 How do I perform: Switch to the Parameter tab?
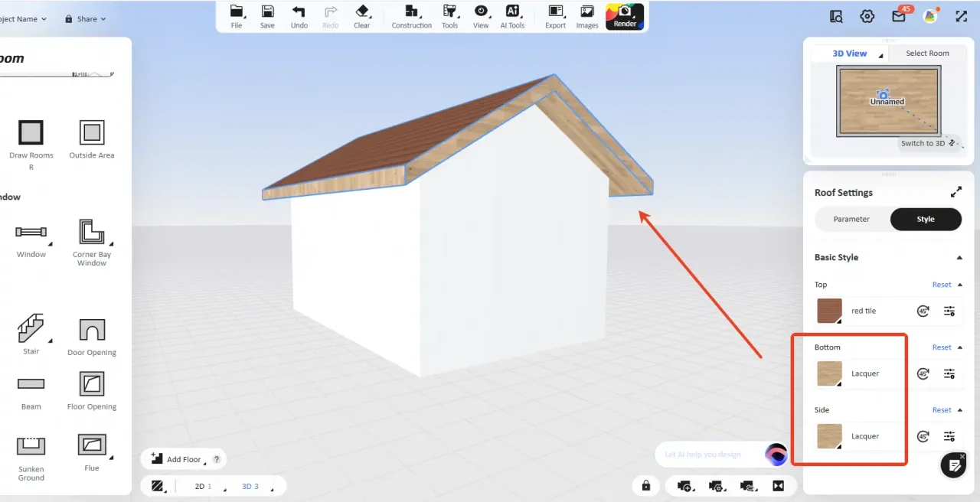851,219
